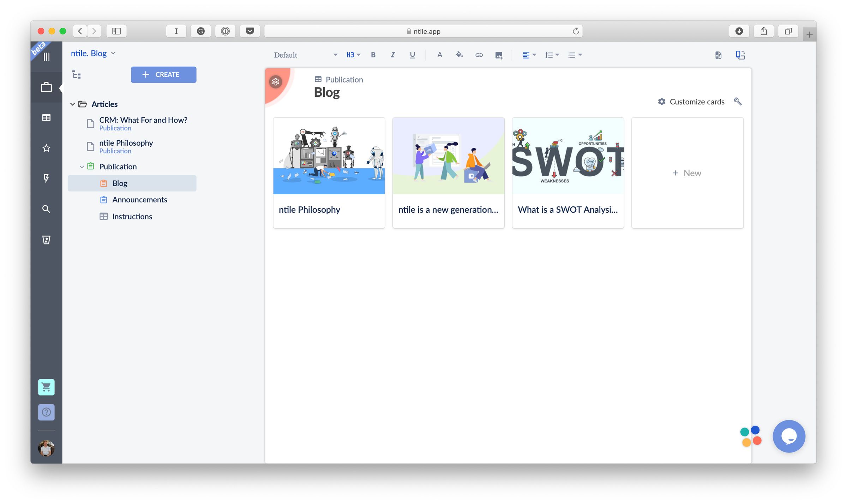Click the Grammarly extension icon
Viewport: 847px width, 504px height.
click(200, 31)
